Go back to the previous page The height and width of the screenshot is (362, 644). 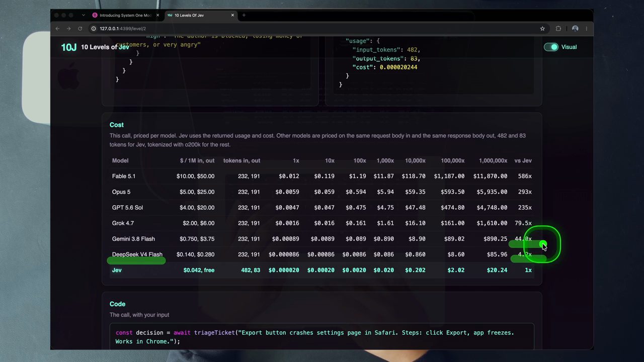click(x=57, y=29)
